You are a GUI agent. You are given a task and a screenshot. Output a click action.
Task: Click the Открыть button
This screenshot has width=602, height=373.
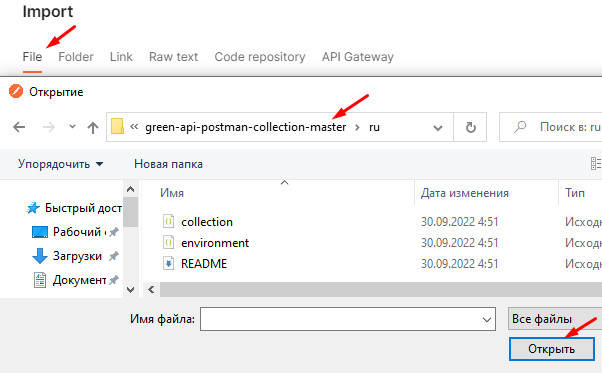(x=552, y=349)
